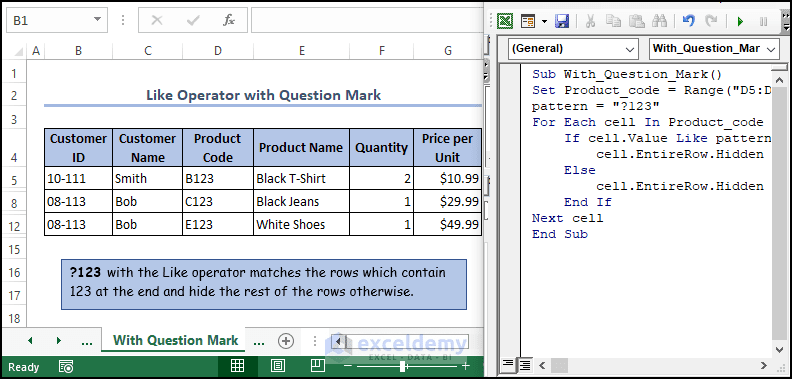Screen dimensions: 792x379
Task: Open Find using the binoculars icon
Action: click(659, 21)
